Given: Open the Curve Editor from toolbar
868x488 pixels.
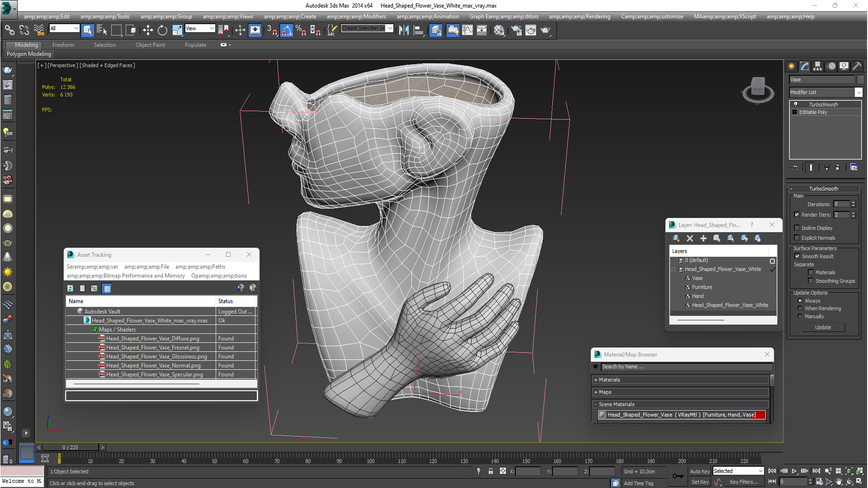Looking at the screenshot, I should [467, 30].
